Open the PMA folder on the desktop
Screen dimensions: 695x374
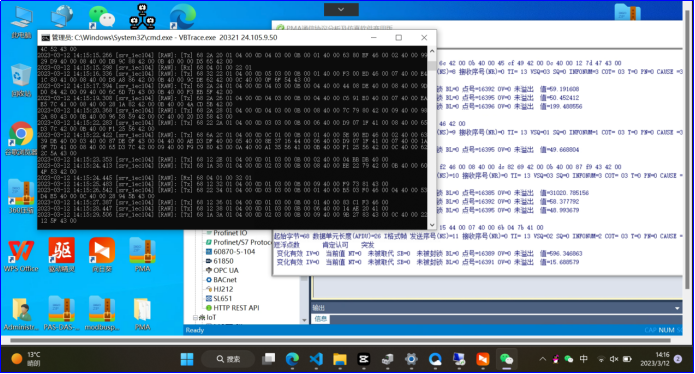(x=142, y=314)
